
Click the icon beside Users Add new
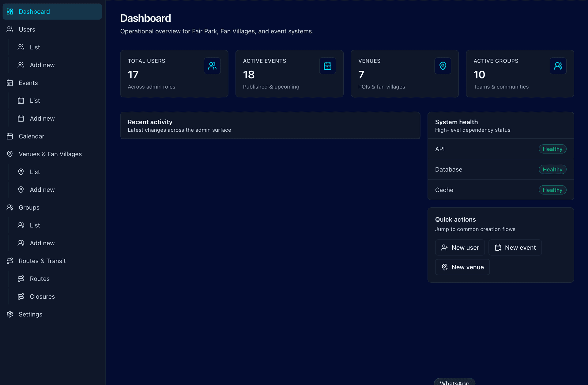21,65
